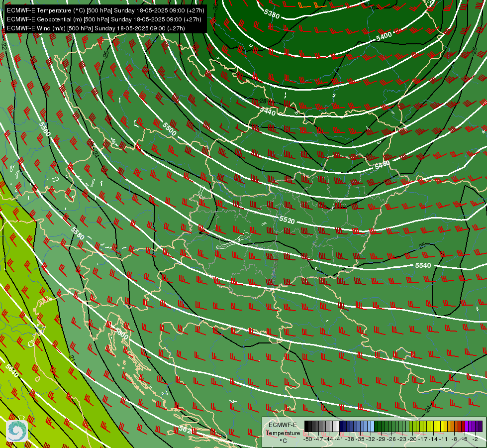Click the -32 value on the colorbar
This screenshot has height=448, width=487.
click(371, 440)
